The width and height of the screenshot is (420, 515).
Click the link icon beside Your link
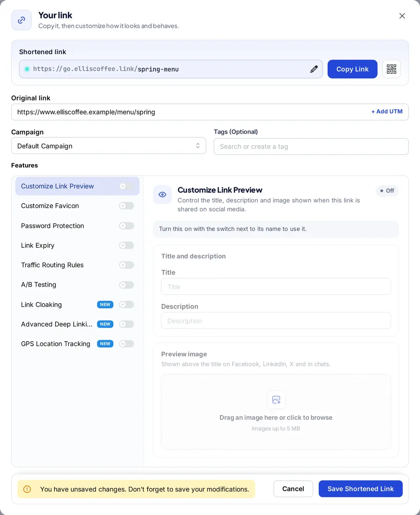(21, 20)
